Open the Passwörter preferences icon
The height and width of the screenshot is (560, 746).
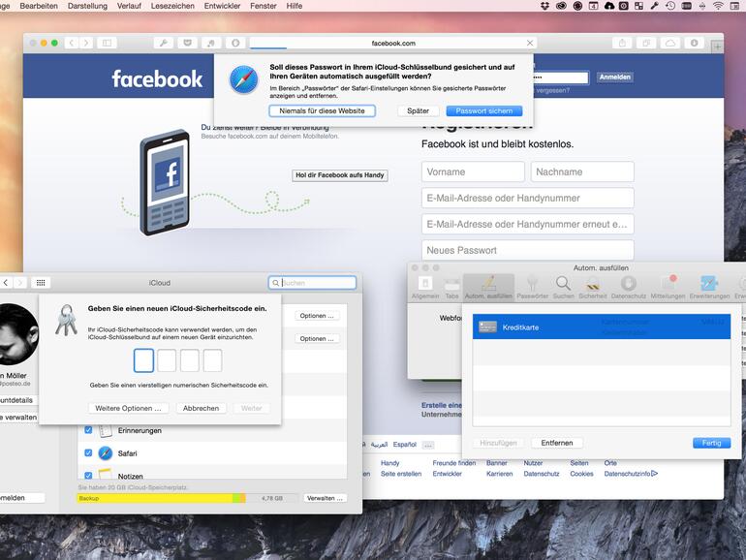tap(532, 285)
